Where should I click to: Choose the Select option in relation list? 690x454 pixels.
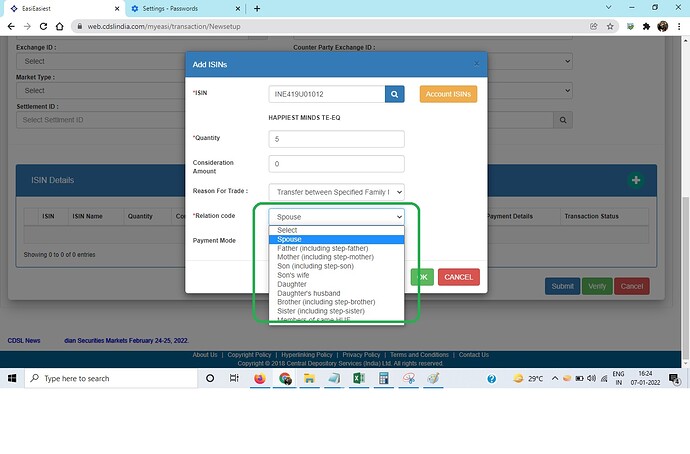[x=336, y=230]
